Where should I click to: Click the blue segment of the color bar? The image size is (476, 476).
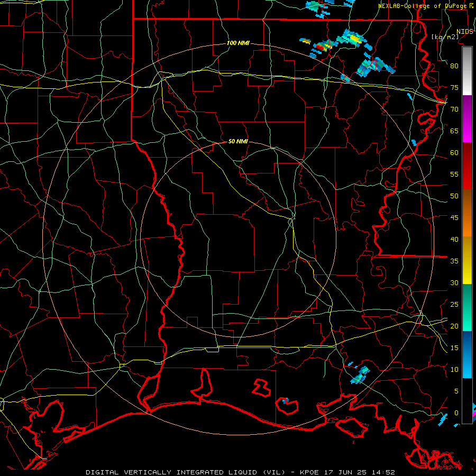[x=467, y=354]
